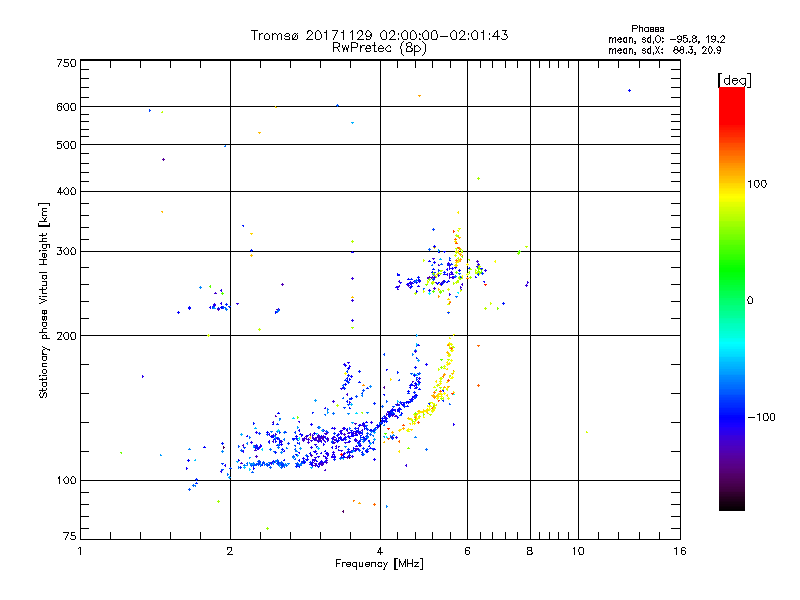Click the height axis tick "100" on left
Viewport: 800px width, 600px height.
(x=66, y=481)
